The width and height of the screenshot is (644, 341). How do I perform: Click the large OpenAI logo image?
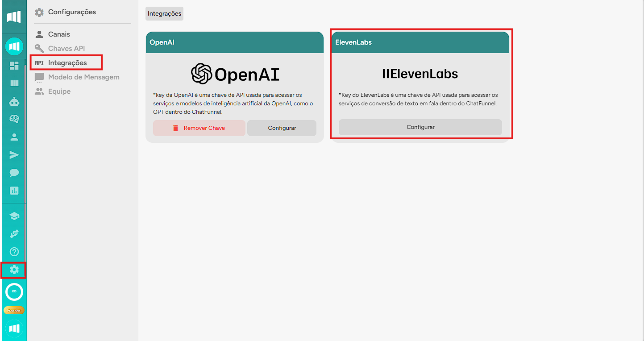click(x=235, y=74)
